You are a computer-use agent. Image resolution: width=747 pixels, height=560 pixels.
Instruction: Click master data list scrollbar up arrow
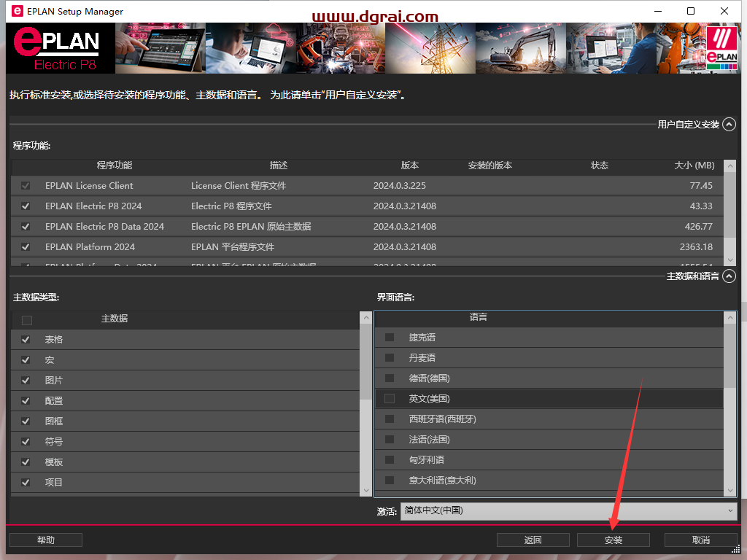[366, 318]
